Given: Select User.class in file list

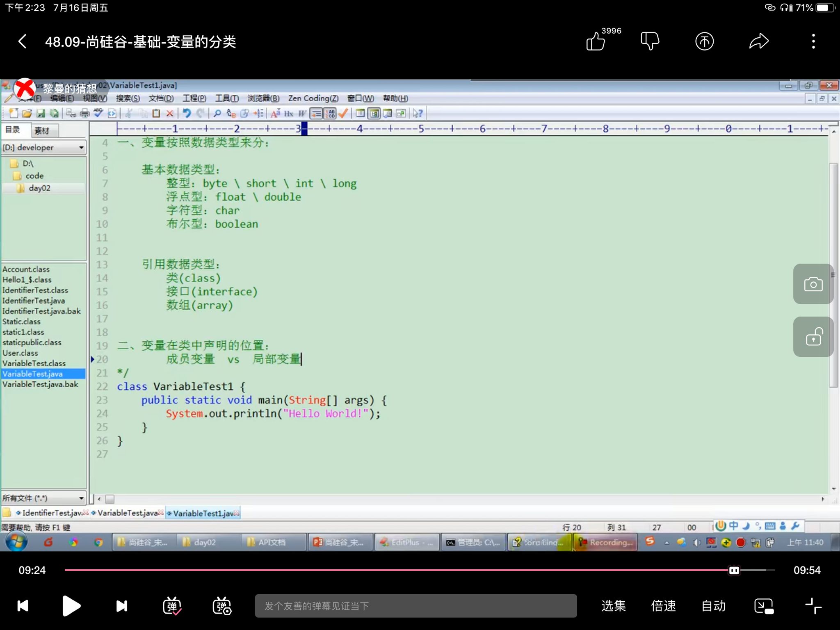Looking at the screenshot, I should [20, 353].
